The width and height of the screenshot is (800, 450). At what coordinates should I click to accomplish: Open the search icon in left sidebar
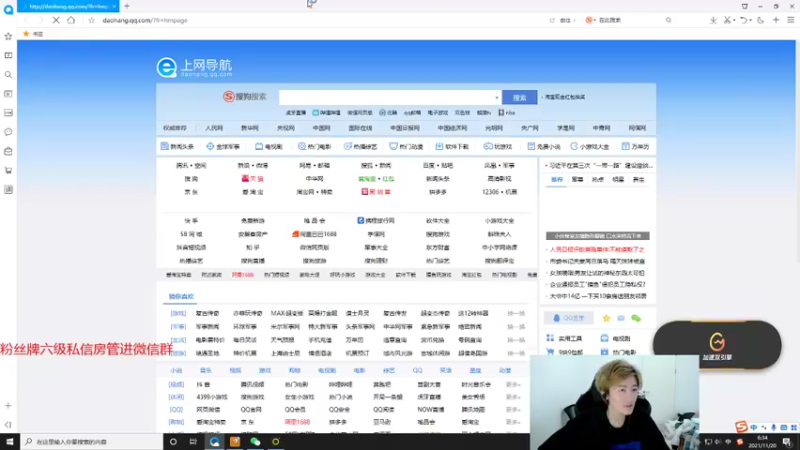point(8,74)
